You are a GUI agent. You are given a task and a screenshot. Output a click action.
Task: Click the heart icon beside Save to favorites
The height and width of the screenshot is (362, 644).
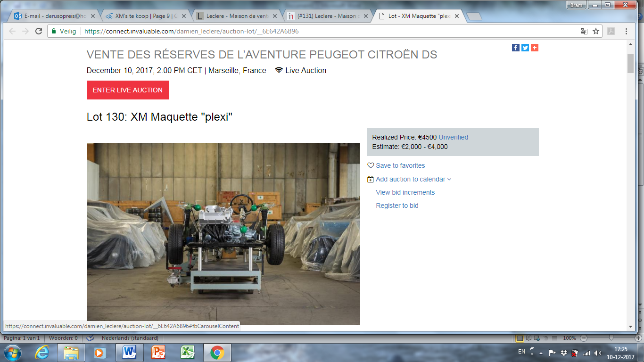pos(371,165)
